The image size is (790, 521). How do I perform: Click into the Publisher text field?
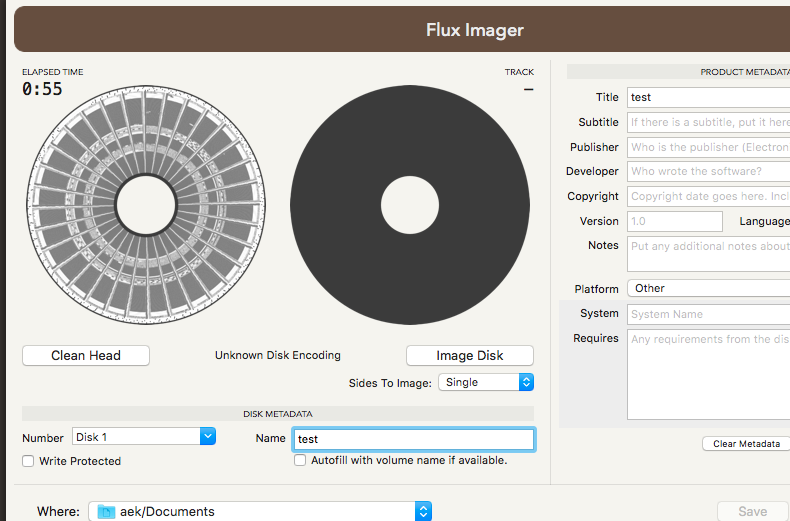point(708,147)
